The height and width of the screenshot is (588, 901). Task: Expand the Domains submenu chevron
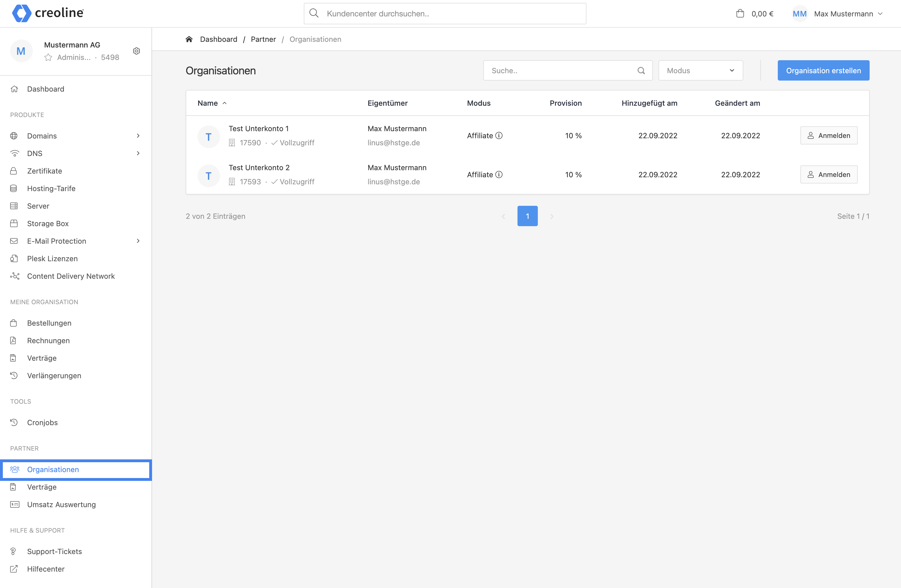(138, 135)
